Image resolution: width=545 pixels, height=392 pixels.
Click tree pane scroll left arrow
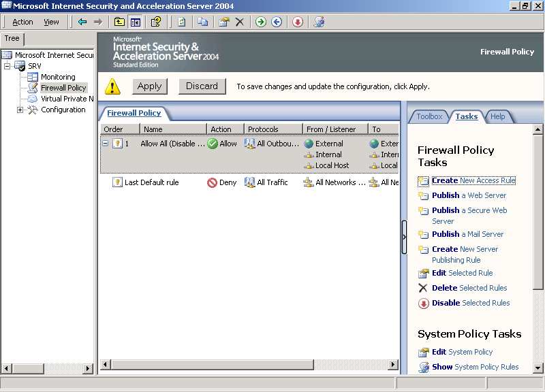6,368
